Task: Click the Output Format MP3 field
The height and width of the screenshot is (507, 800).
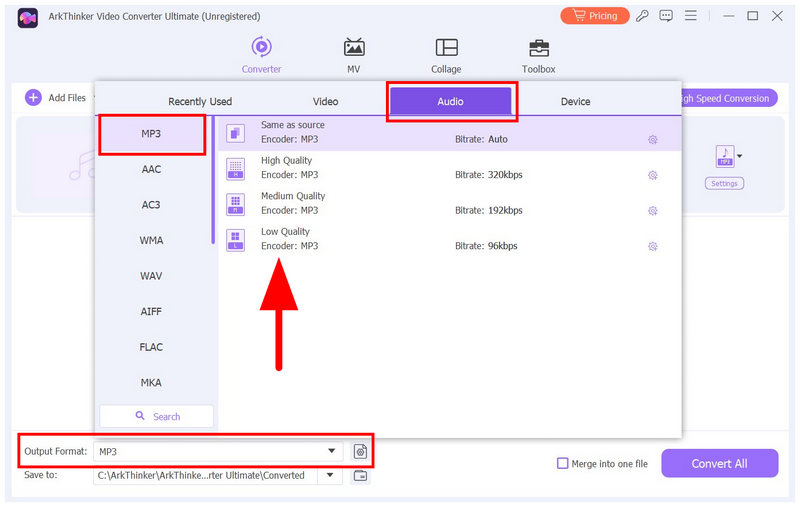Action: coord(218,451)
